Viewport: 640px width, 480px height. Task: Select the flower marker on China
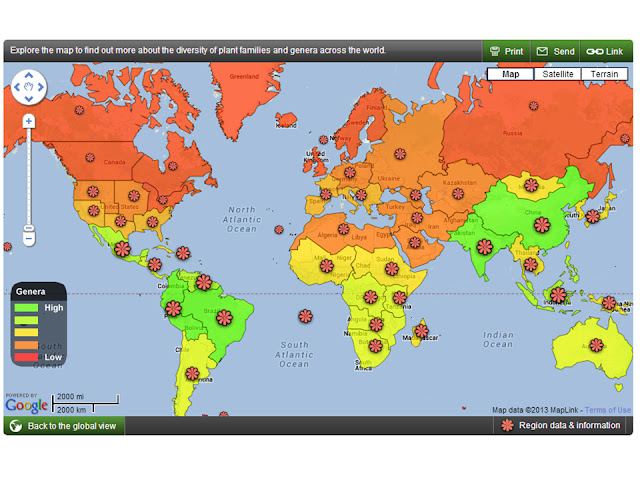click(542, 225)
